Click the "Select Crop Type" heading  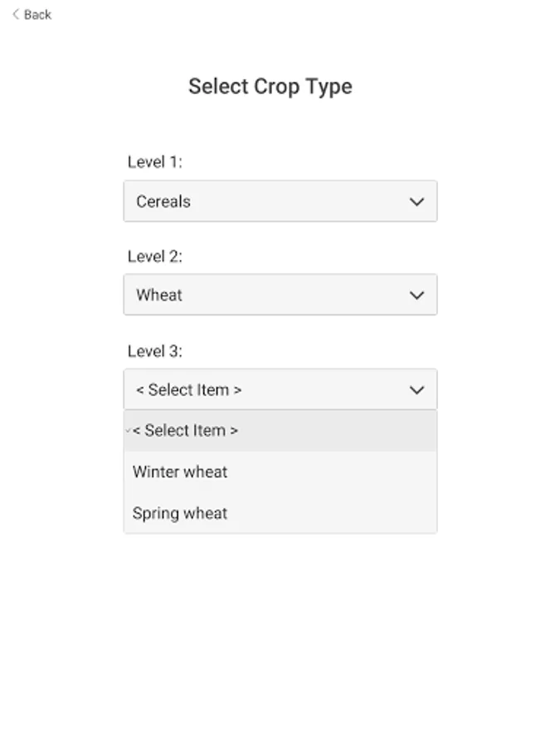tap(270, 86)
